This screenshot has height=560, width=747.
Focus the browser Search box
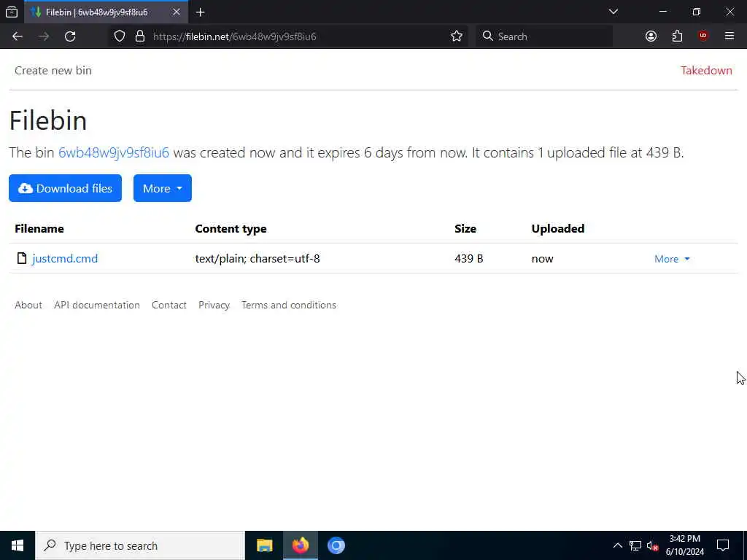click(544, 36)
